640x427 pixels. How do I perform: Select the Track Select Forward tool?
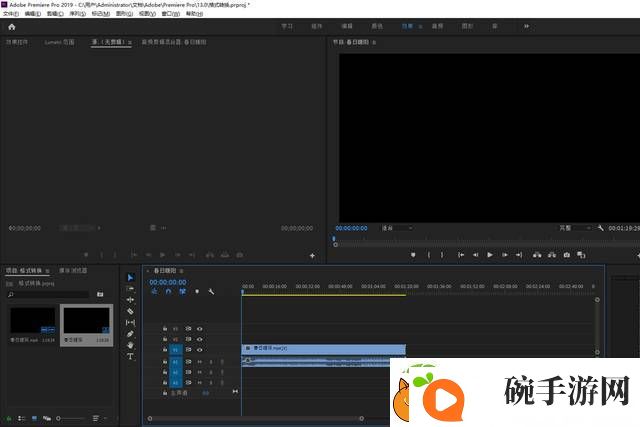130,289
